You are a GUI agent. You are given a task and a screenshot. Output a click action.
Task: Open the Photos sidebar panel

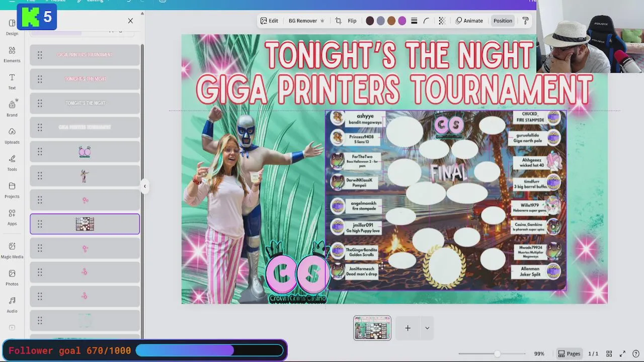tap(12, 277)
